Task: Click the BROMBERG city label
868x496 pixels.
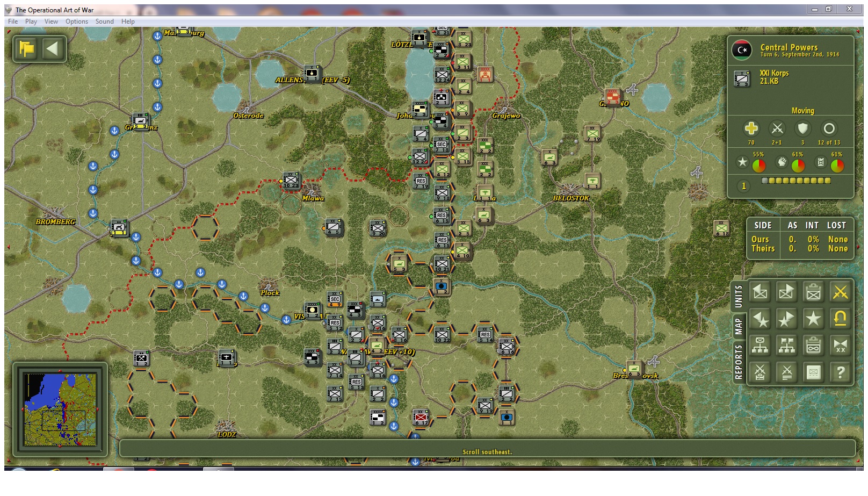Action: [x=55, y=221]
